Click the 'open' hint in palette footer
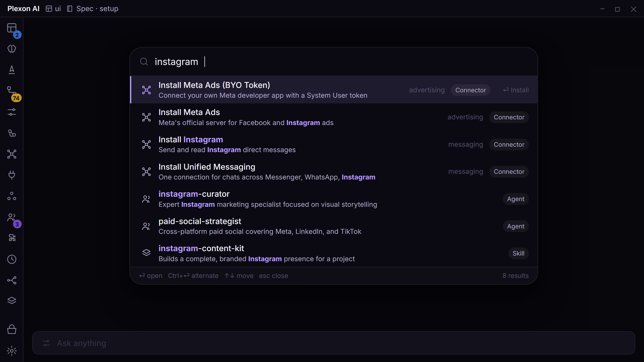644x362 pixels. coord(151,276)
